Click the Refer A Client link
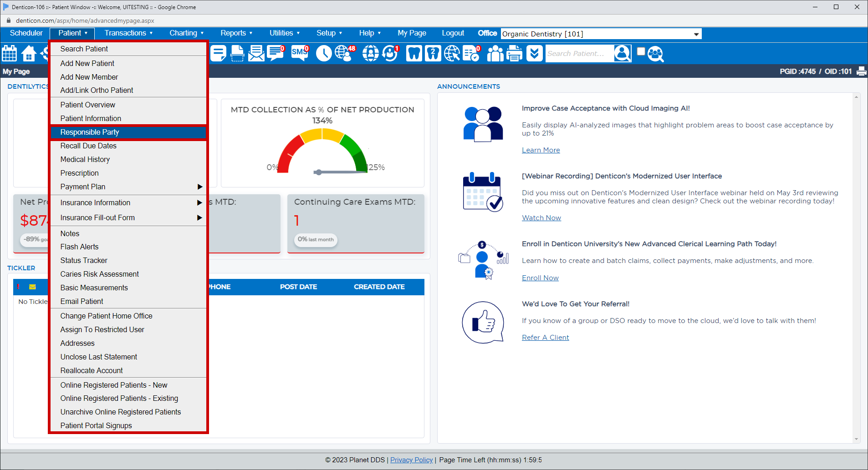 tap(545, 337)
